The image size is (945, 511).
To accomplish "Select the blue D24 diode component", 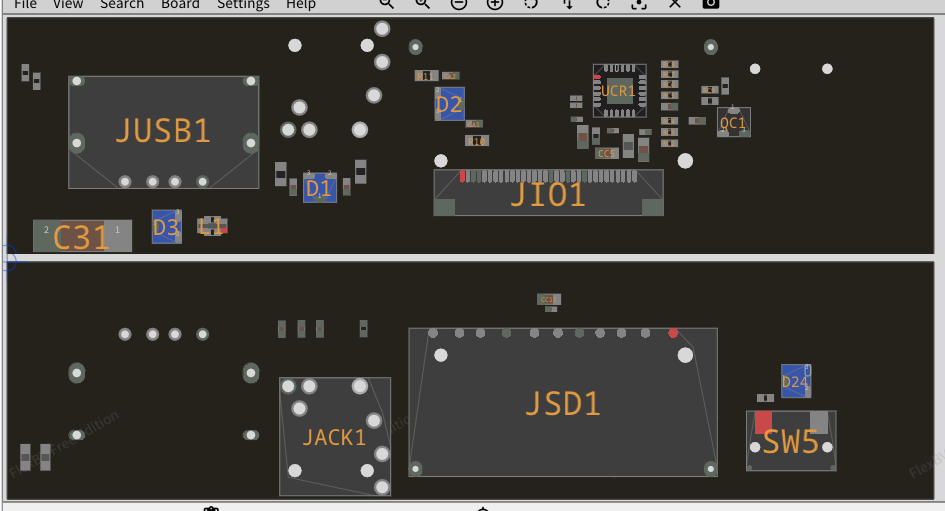I will tap(795, 381).
